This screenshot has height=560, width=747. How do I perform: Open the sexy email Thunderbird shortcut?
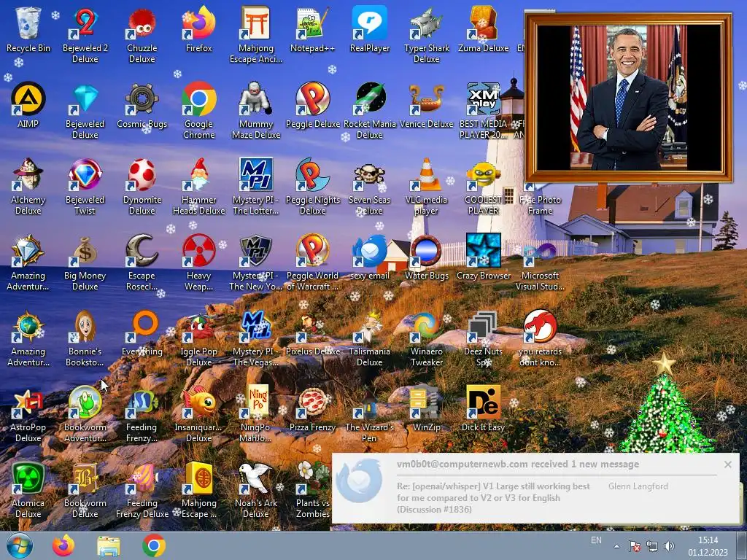pyautogui.click(x=370, y=257)
